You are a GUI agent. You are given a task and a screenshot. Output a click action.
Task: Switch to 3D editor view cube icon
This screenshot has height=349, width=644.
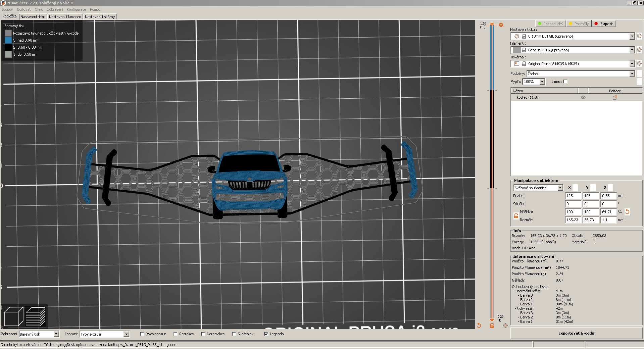click(x=13, y=316)
